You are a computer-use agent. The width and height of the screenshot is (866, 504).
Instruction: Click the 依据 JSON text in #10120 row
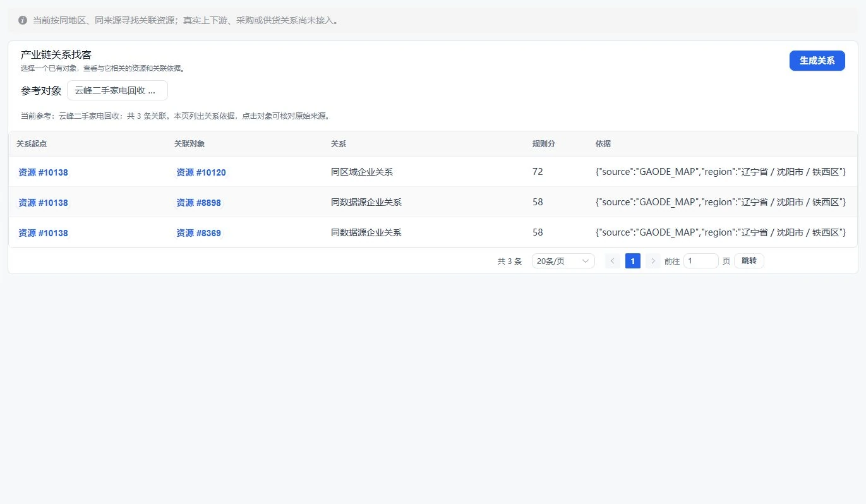721,172
